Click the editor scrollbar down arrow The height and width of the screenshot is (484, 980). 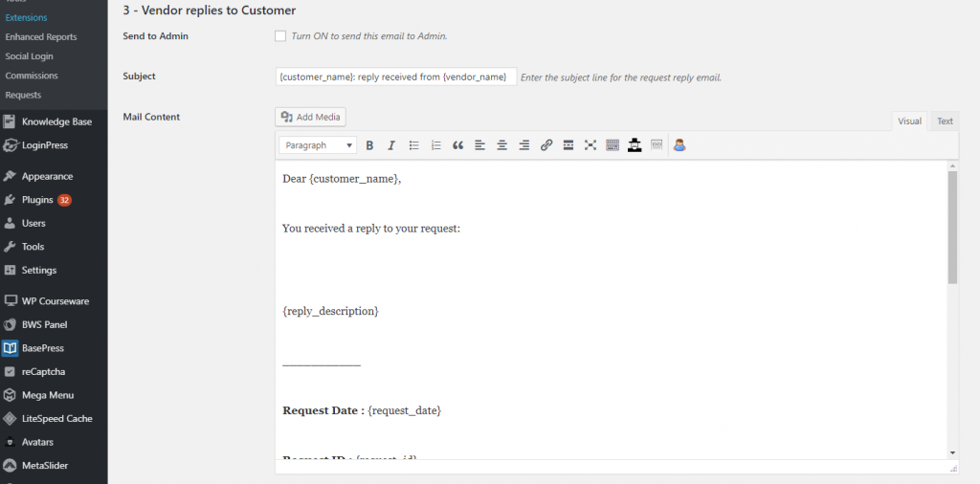[952, 452]
